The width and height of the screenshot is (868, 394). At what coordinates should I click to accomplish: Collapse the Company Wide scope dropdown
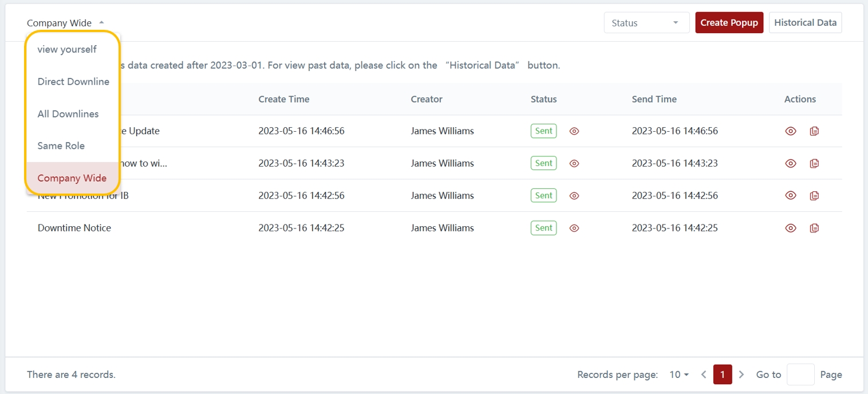(x=65, y=23)
